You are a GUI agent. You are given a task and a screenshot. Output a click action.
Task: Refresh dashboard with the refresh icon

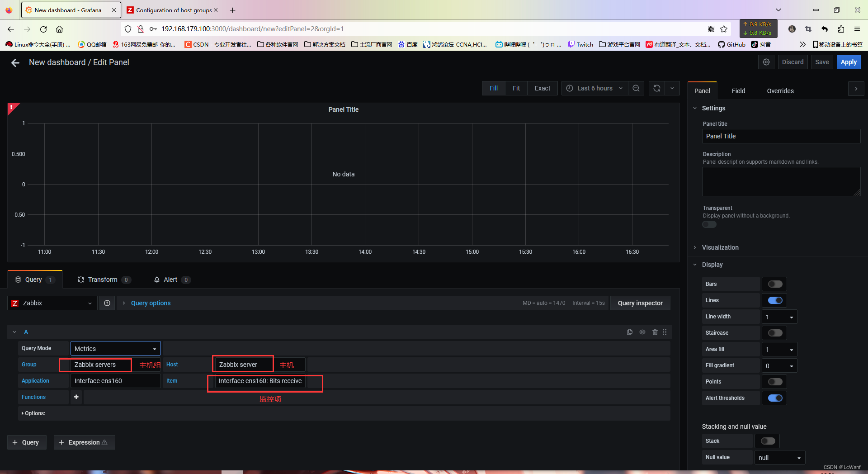pos(657,88)
